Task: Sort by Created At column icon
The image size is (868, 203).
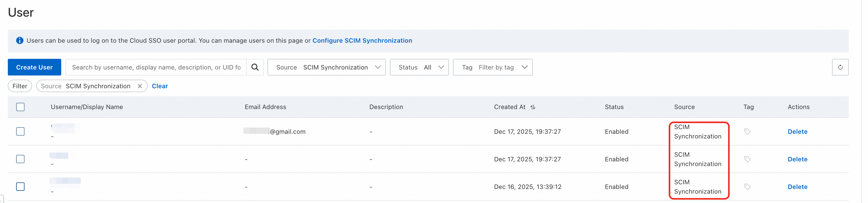Action: pyautogui.click(x=532, y=107)
